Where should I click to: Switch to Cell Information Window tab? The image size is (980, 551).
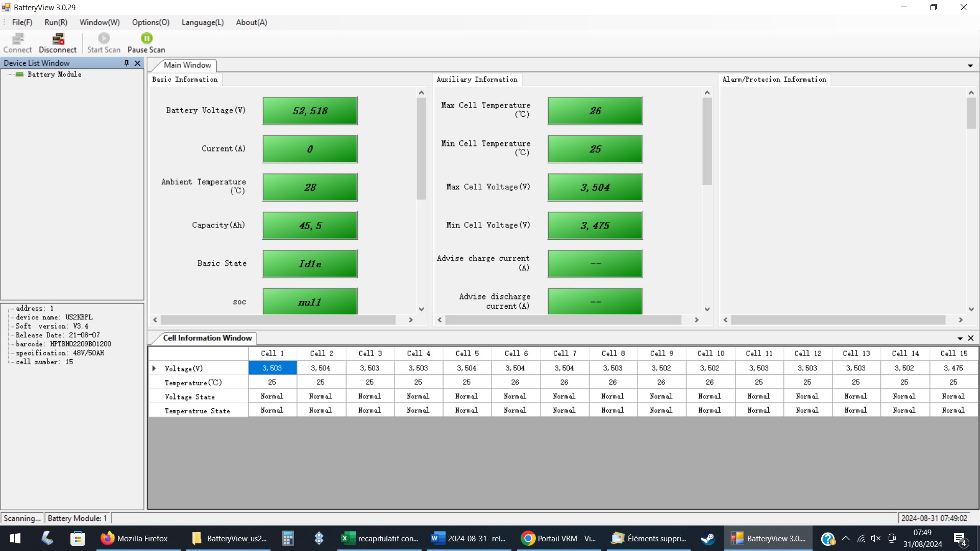tap(207, 338)
